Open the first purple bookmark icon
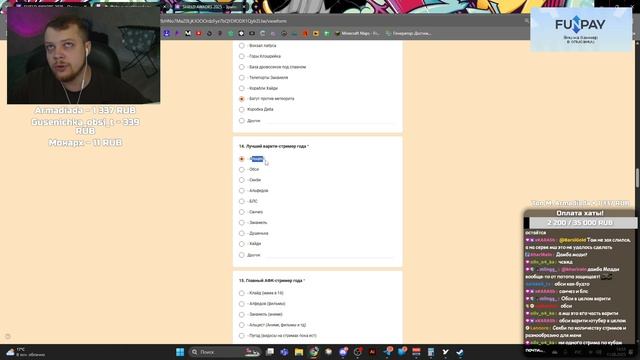 point(167,33)
